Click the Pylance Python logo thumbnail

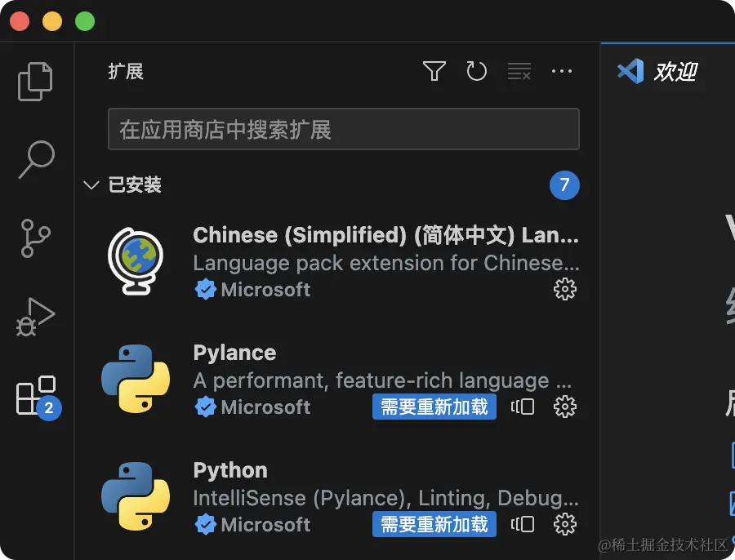(136, 379)
